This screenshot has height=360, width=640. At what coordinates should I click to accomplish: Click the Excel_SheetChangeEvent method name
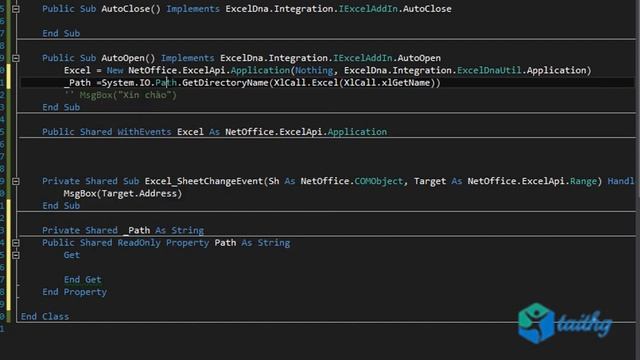204,181
